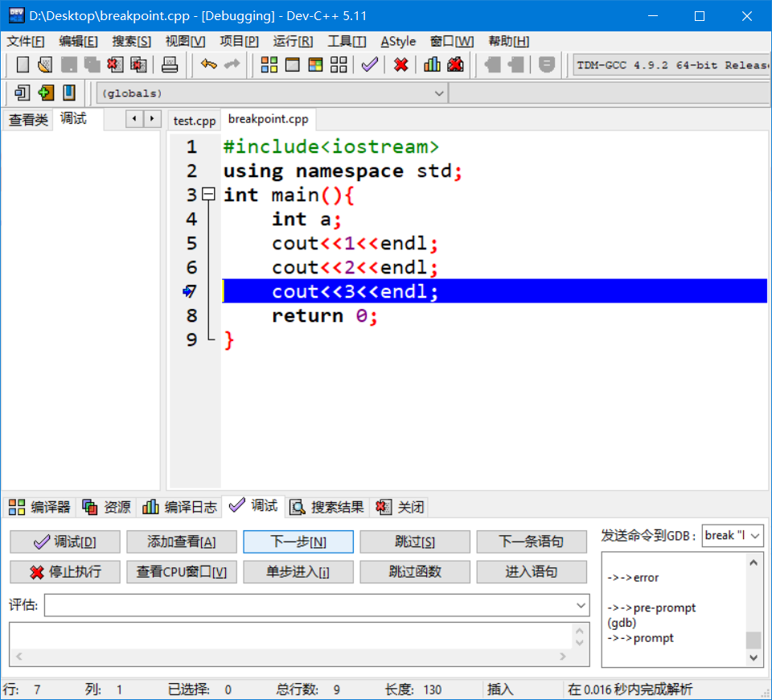Click the Print icon in the toolbar
Image resolution: width=772 pixels, height=700 pixels.
pyautogui.click(x=168, y=66)
